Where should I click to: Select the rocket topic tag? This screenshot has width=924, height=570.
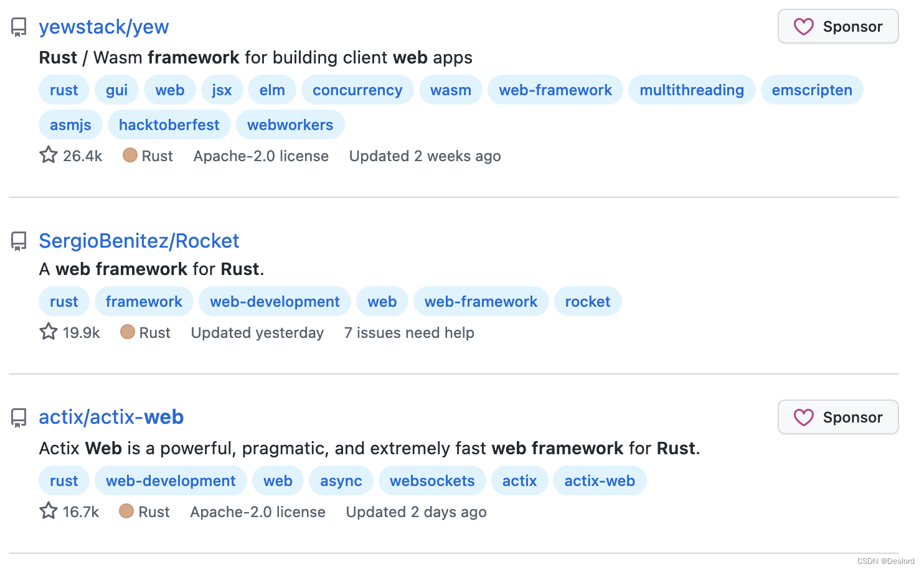click(588, 301)
